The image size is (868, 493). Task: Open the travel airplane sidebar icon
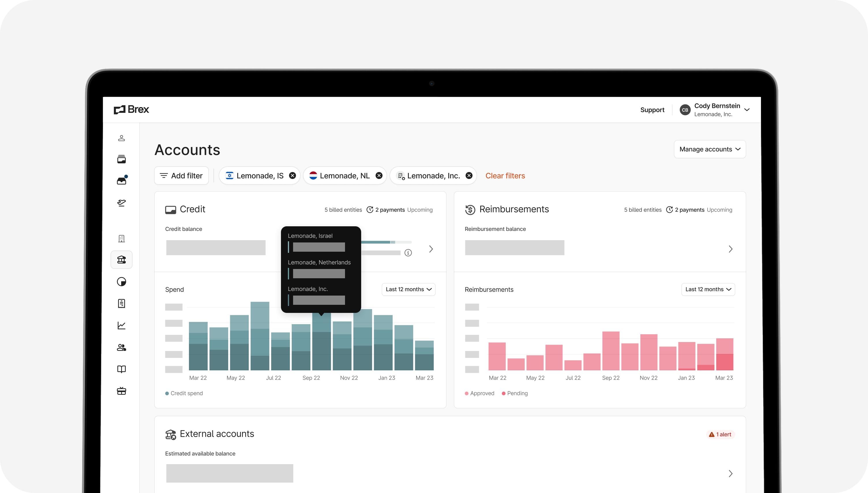[121, 203]
